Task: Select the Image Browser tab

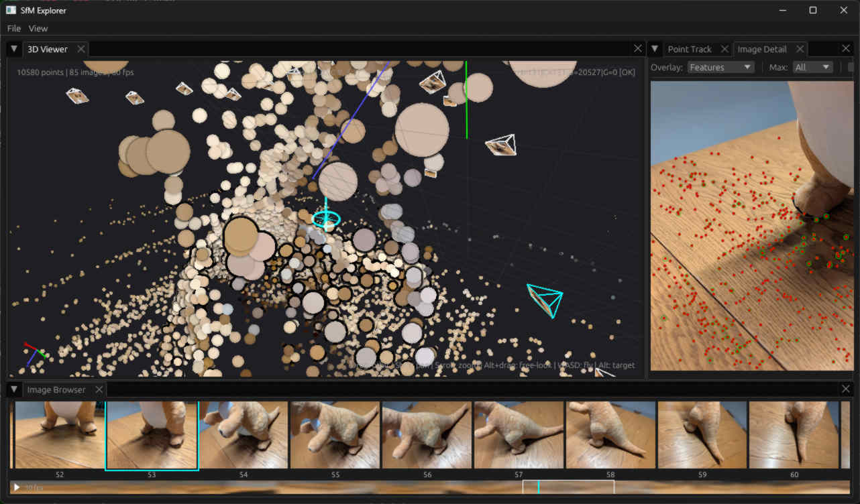Action: coord(56,389)
